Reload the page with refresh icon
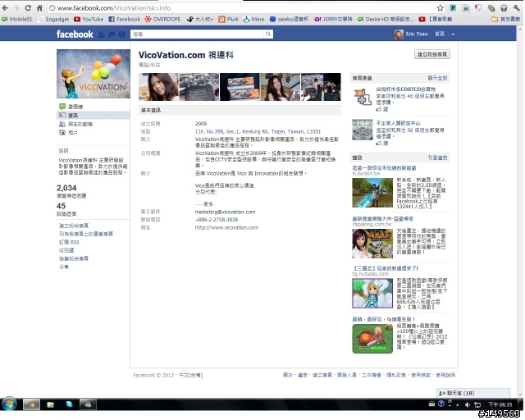Image resolution: width=525 pixels, height=420 pixels. [x=28, y=7]
